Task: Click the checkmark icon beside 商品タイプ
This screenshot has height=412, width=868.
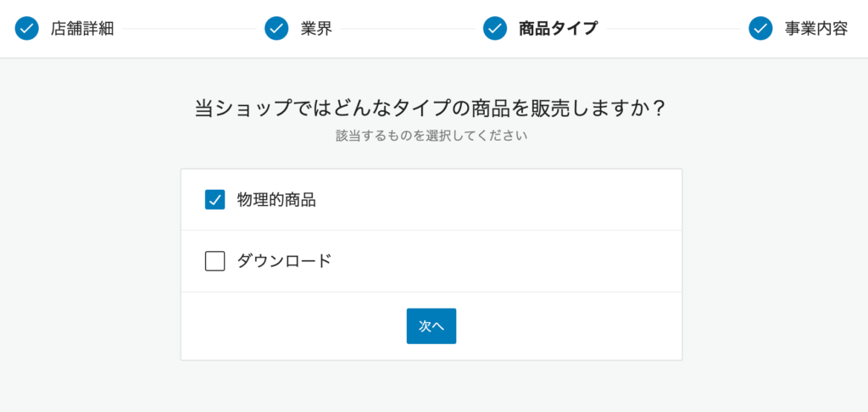Action: click(495, 28)
